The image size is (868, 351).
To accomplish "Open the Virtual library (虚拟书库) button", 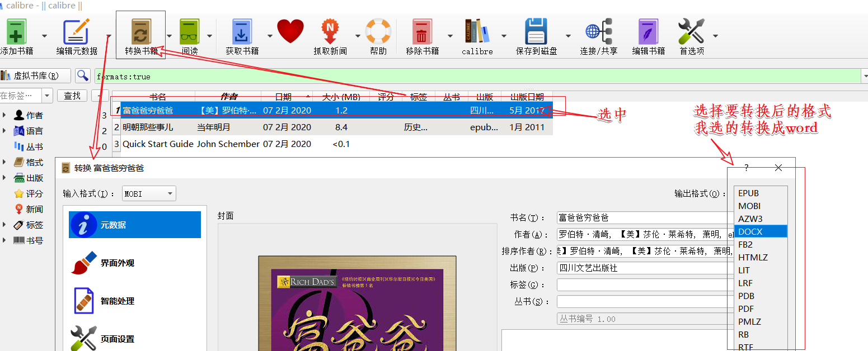I will pos(35,76).
